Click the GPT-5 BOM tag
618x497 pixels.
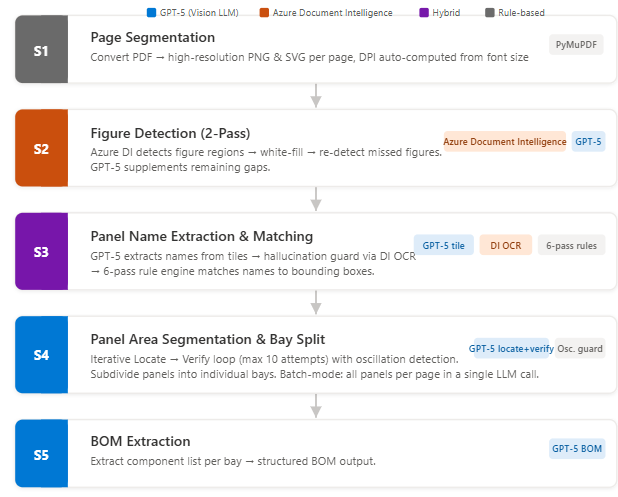(577, 448)
